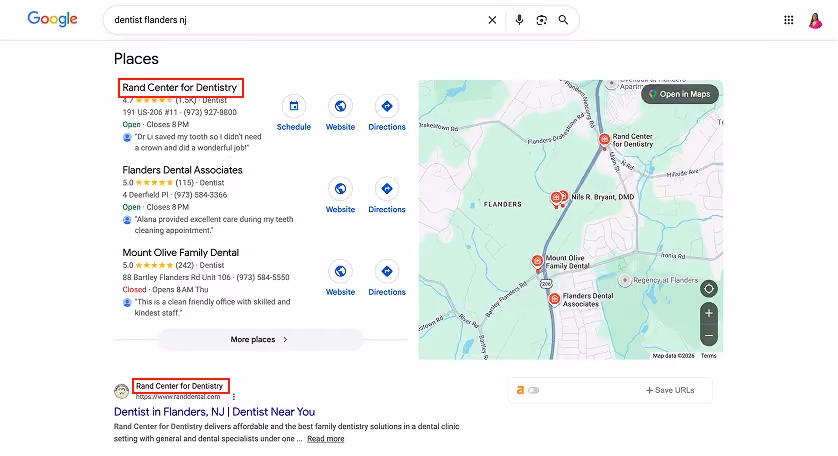Clear the search query with X icon
The image size is (838, 456).
click(492, 20)
